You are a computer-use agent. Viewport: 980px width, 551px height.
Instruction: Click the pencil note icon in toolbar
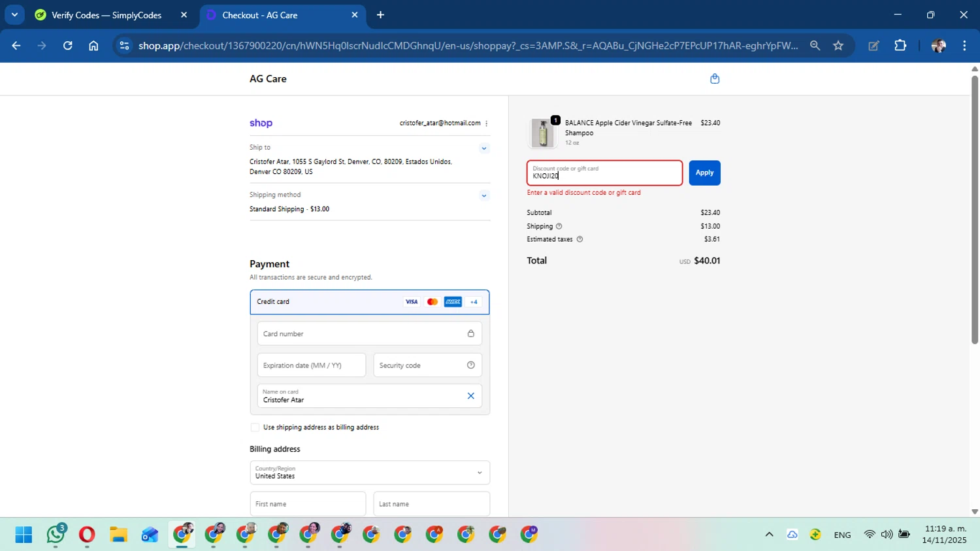pos(874,46)
